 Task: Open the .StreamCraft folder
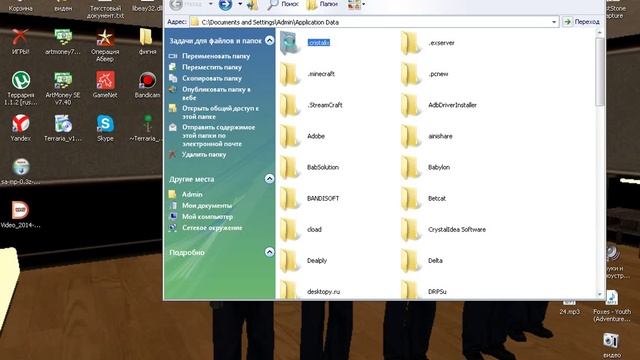[x=311, y=105]
